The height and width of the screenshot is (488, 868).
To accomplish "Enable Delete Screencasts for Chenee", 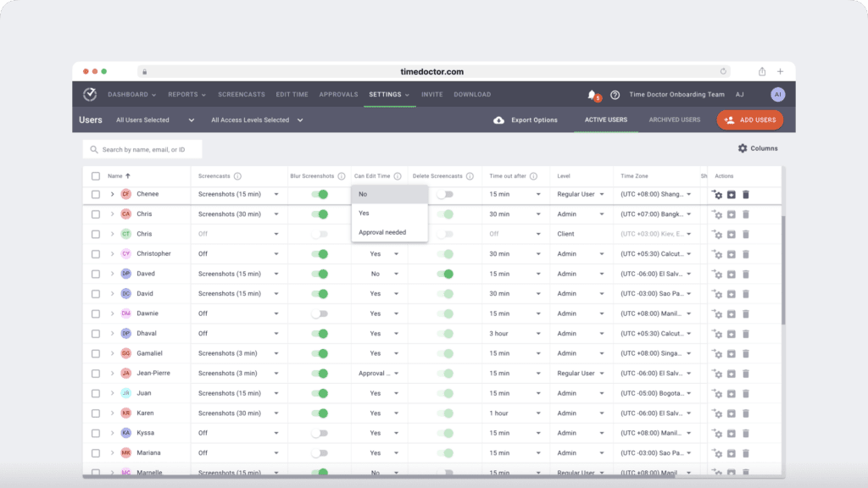I will tap(444, 193).
